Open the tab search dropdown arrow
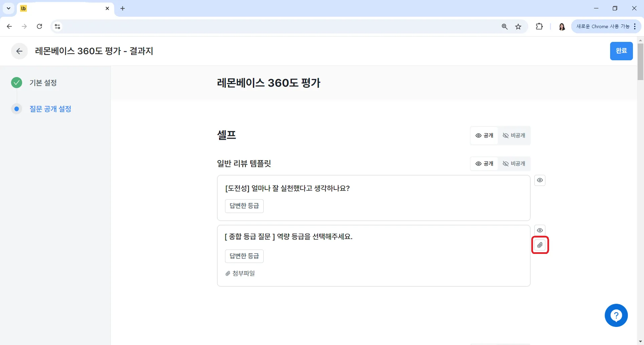Screen dimensions: 644x345 (9, 8)
